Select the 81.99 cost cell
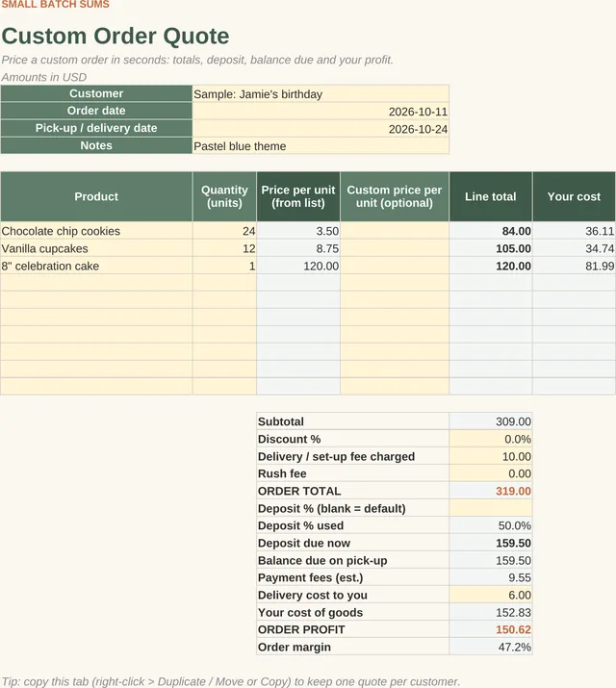The width and height of the screenshot is (616, 688). coord(574,266)
